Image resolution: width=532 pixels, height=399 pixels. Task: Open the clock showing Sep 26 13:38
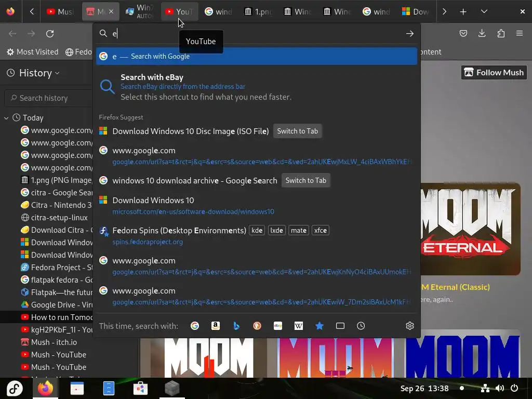pos(424,389)
